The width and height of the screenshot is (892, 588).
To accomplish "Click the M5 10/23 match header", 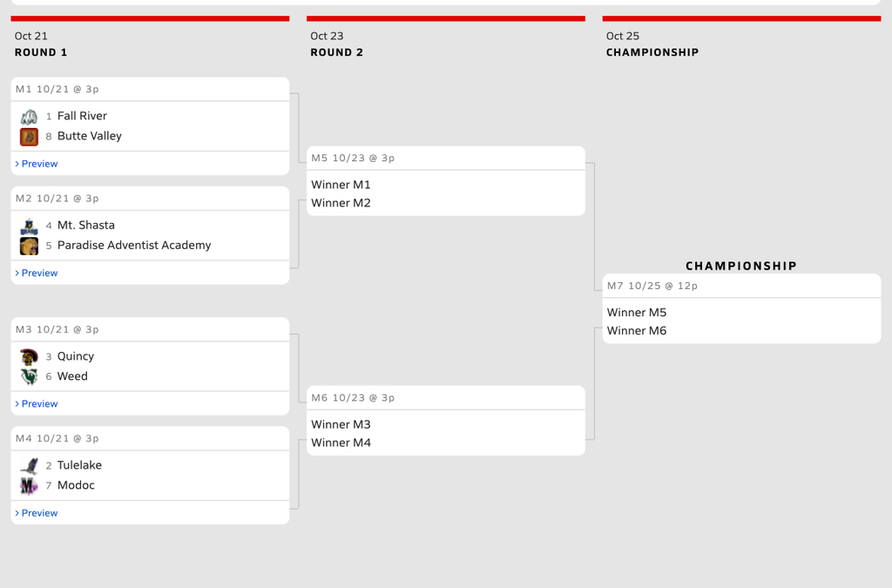I will point(353,158).
